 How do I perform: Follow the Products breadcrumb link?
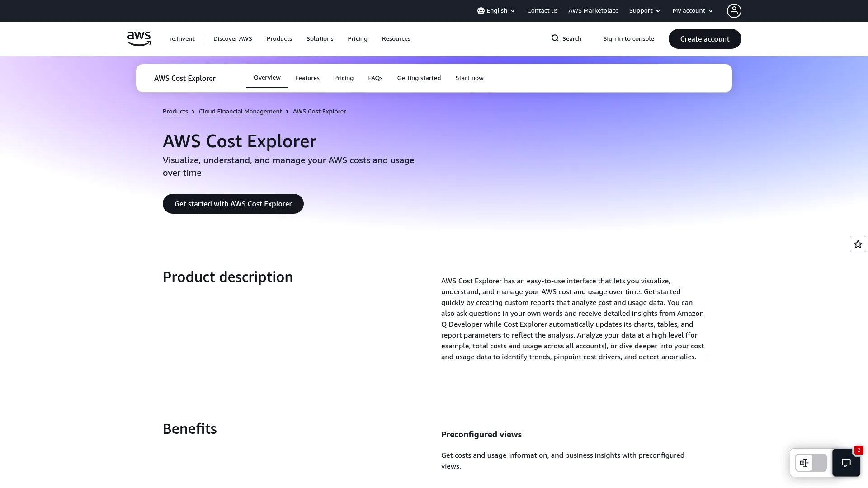pyautogui.click(x=175, y=112)
